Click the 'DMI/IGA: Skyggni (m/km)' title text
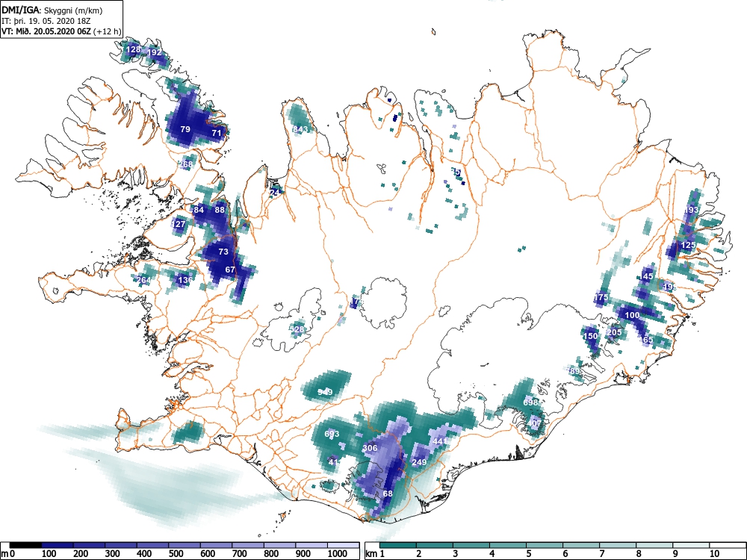Image resolution: width=747 pixels, height=560 pixels. [x=52, y=10]
